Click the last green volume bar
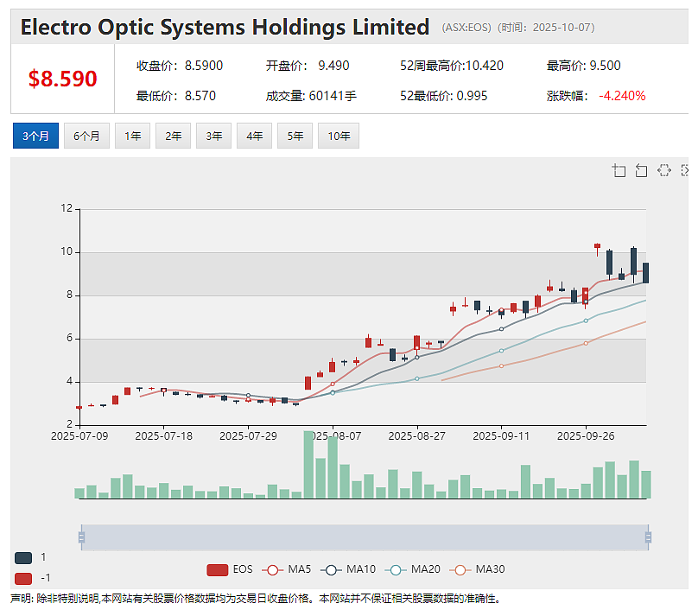The image size is (698, 616). (646, 485)
